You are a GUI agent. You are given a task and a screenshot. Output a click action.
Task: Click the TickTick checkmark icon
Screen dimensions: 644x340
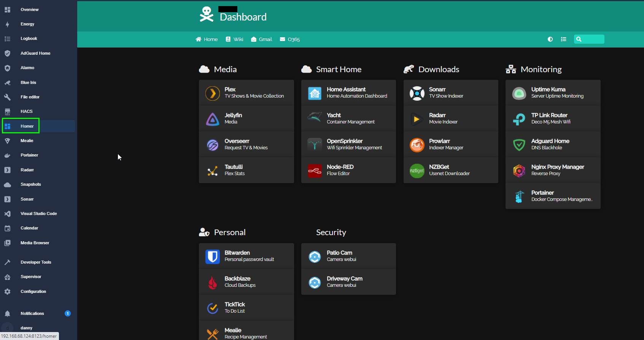click(x=213, y=308)
